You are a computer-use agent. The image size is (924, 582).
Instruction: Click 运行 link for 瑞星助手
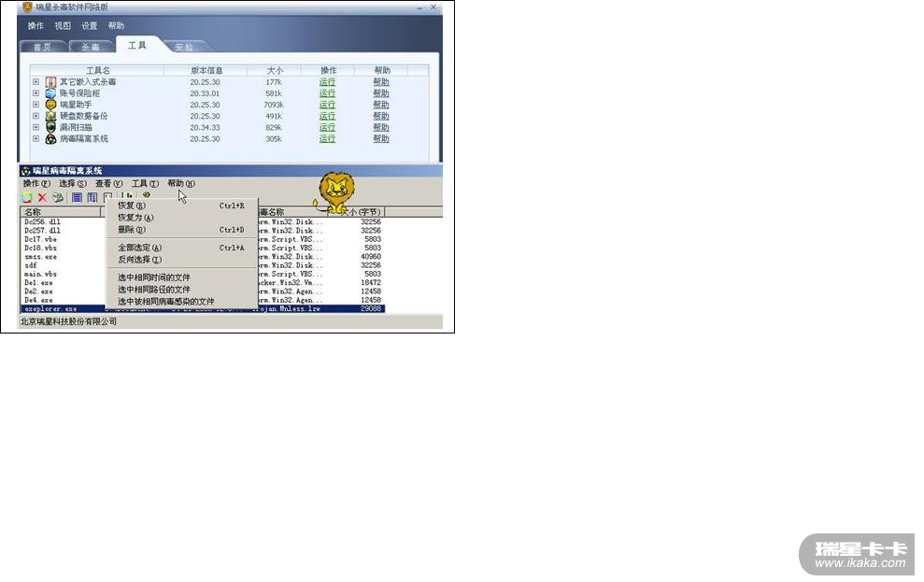coord(327,105)
